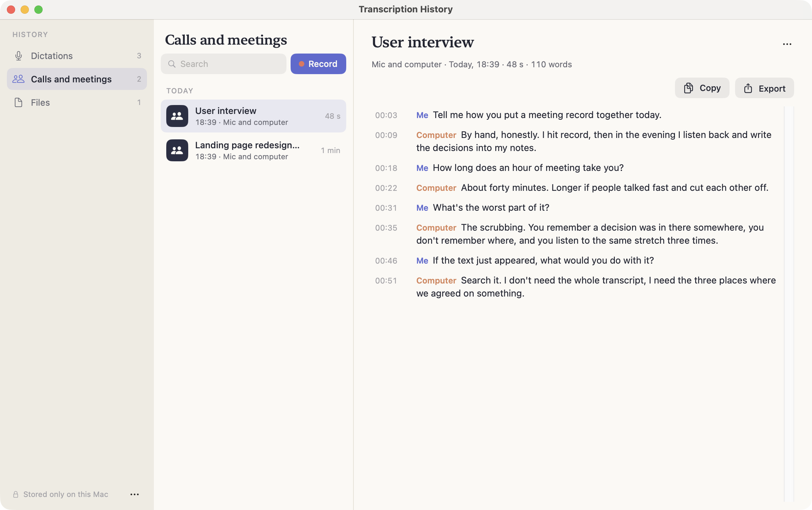
Task: Click 'About forty minutes' transcript line
Action: 614,187
